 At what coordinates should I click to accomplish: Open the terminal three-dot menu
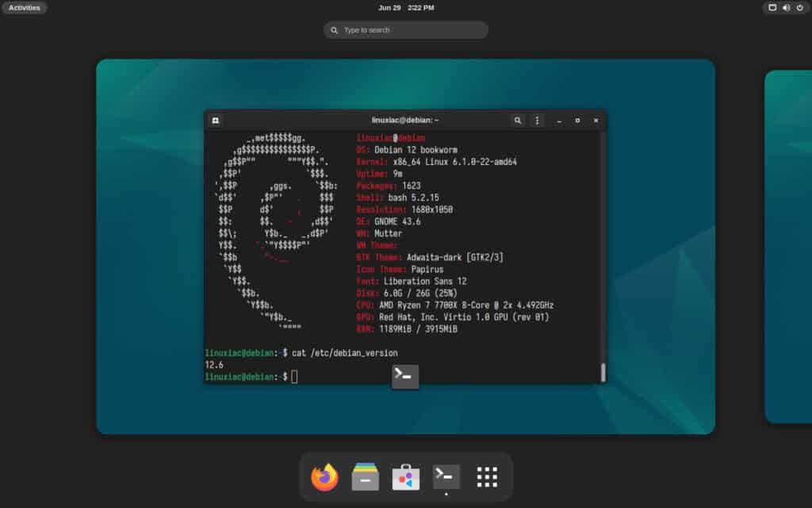[538, 121]
